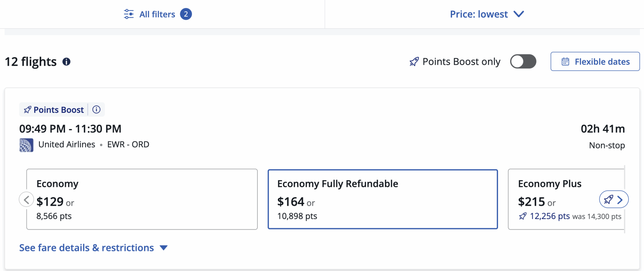Open the All filters menu
This screenshot has height=271, width=644.
(157, 14)
